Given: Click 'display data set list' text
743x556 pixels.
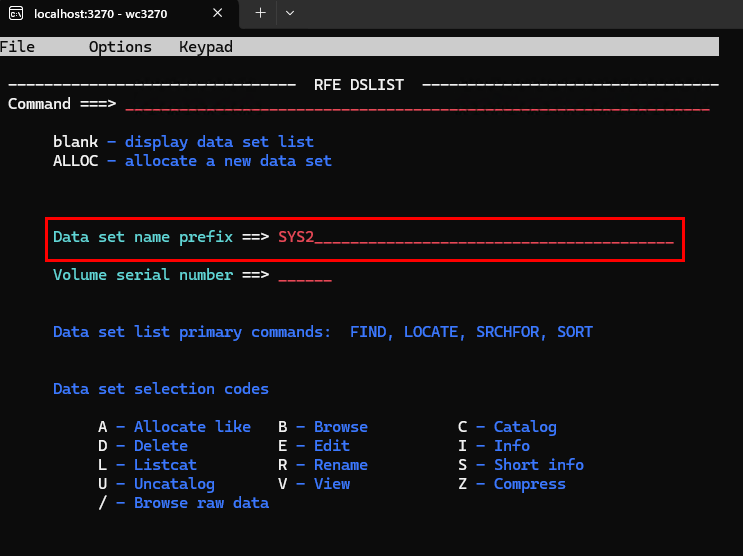Looking at the screenshot, I should 219,142.
